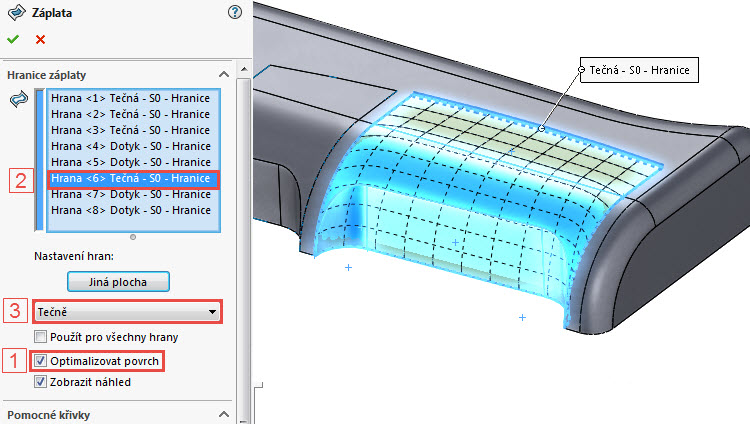Confirm the Záplata feature with green checkmark
The height and width of the screenshot is (424, 750).
point(13,39)
